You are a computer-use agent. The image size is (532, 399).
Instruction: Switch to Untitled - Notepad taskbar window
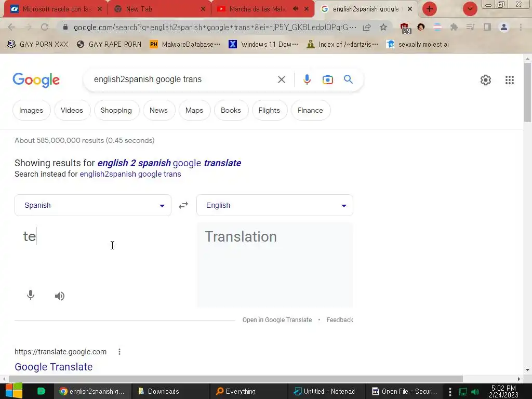tap(326, 391)
